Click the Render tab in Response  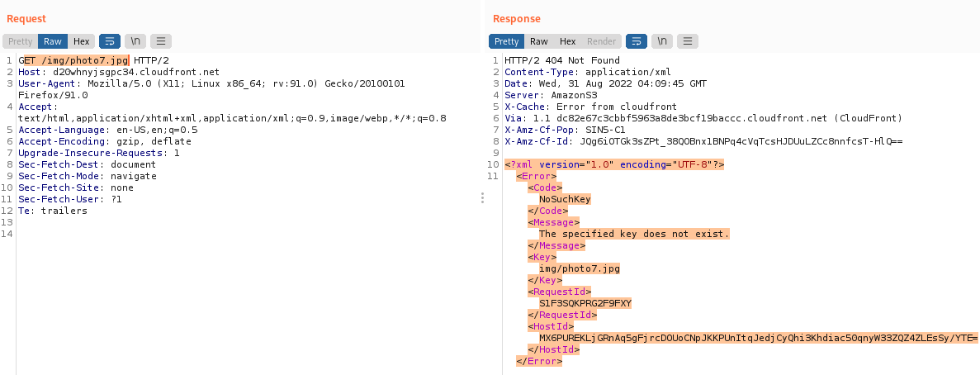[601, 41]
